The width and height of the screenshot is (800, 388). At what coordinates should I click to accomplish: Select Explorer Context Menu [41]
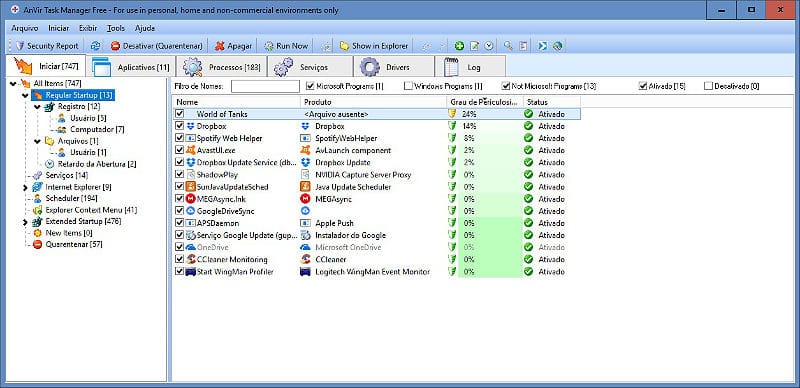[91, 210]
